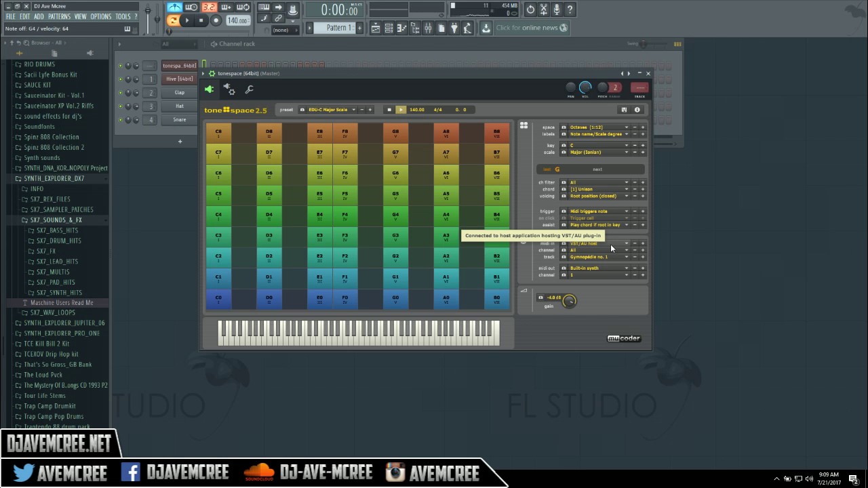This screenshot has height=488, width=868.
Task: Click the grid layout icon beside space row
Action: pos(524,125)
